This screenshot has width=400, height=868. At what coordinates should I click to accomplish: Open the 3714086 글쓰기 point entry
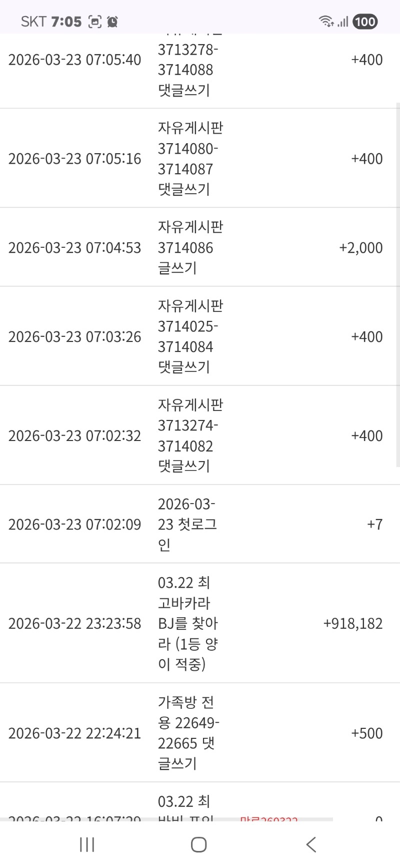(190, 247)
